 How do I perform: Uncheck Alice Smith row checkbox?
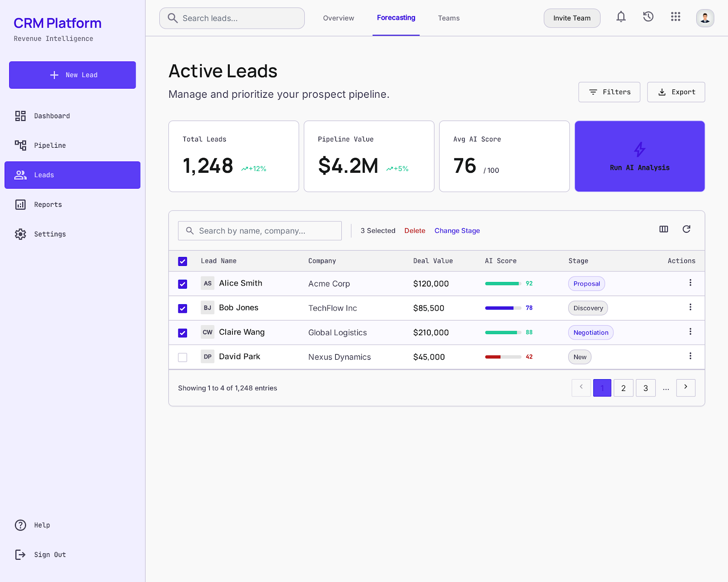pyautogui.click(x=182, y=284)
